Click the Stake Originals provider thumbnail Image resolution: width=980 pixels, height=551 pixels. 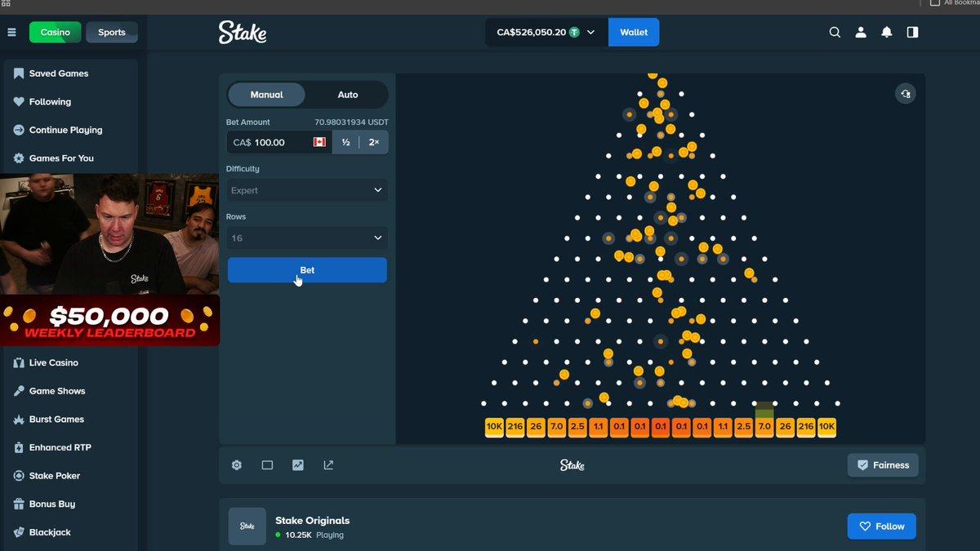pyautogui.click(x=247, y=527)
